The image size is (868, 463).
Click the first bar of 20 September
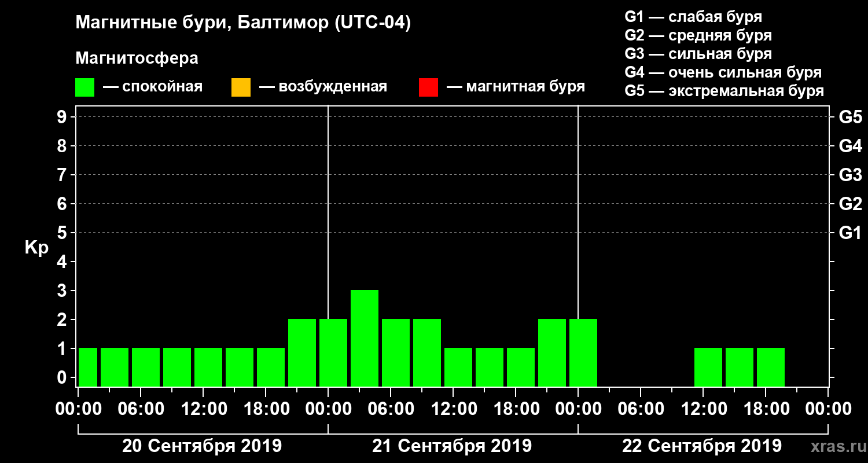pyautogui.click(x=88, y=367)
